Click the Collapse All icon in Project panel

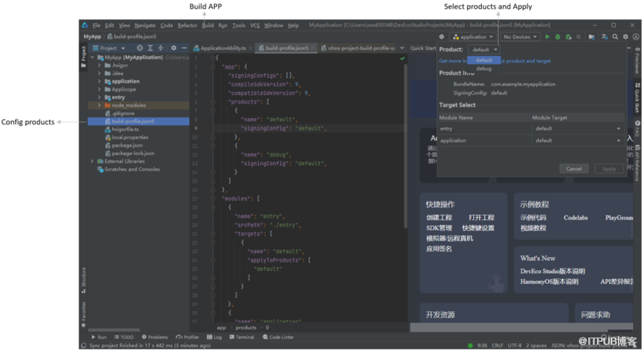point(161,48)
